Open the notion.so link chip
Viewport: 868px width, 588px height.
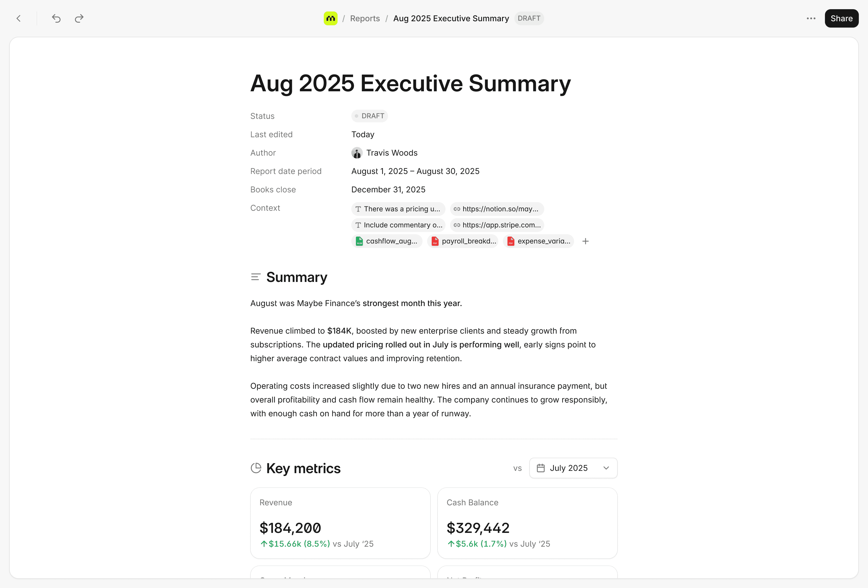[497, 209]
